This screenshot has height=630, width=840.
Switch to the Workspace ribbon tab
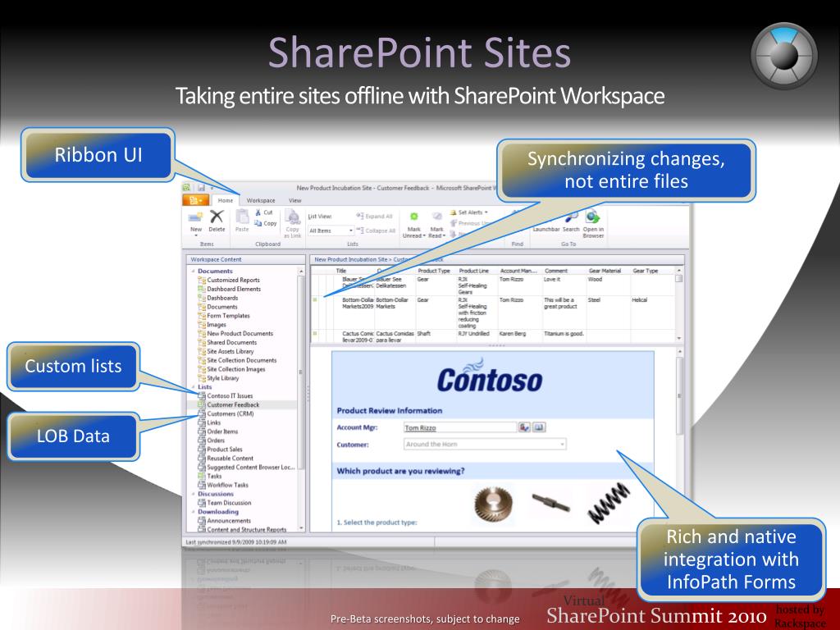click(x=261, y=200)
